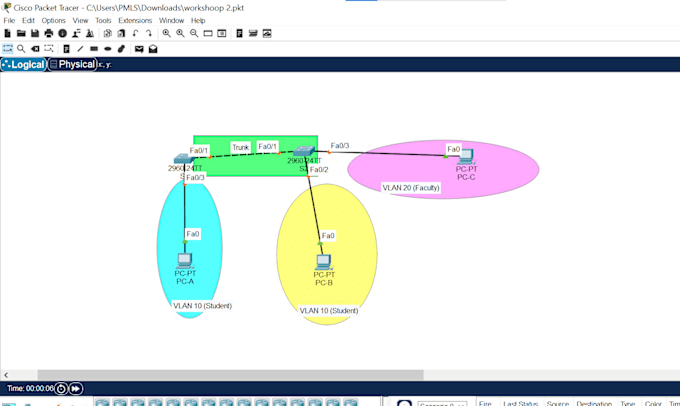This screenshot has width=680, height=406.
Task: Redo the last action
Action: pyautogui.click(x=149, y=33)
